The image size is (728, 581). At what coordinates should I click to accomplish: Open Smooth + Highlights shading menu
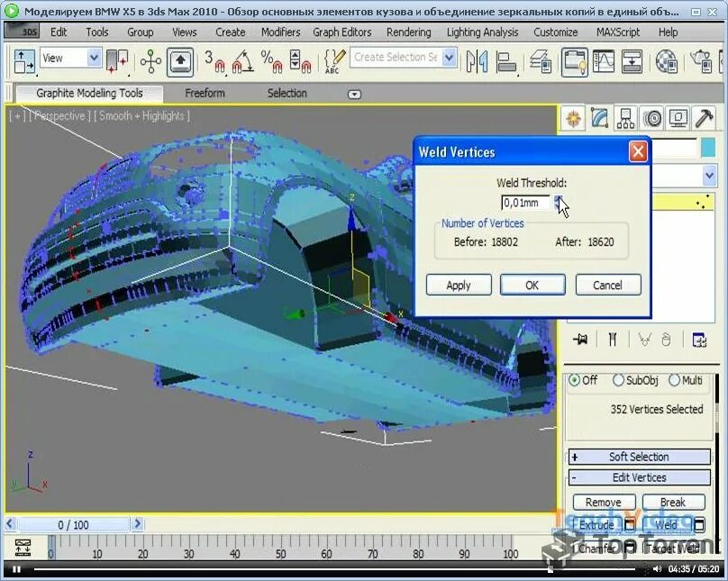[141, 116]
